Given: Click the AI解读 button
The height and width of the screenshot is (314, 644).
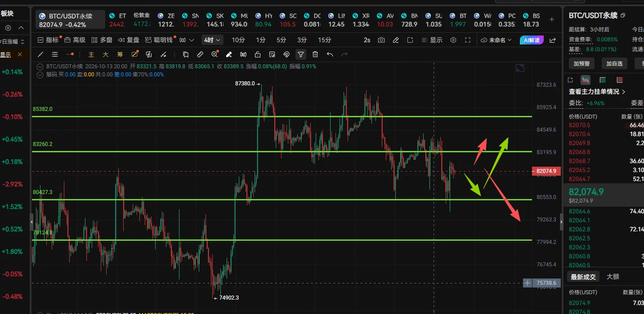Looking at the screenshot, I should point(532,40).
